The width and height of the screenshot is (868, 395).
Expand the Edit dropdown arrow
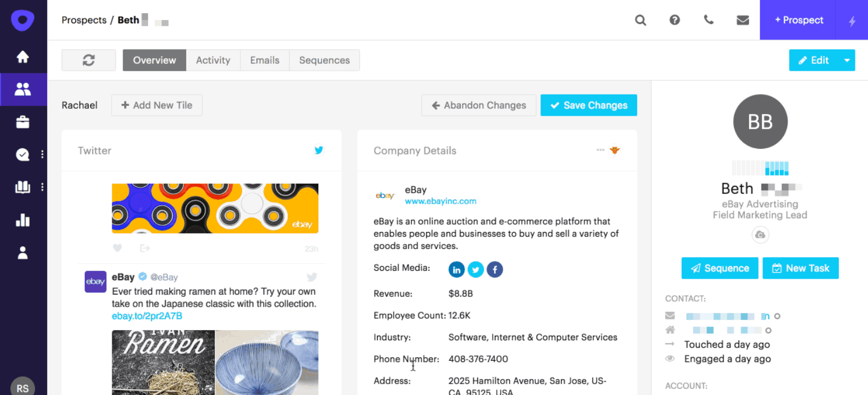pyautogui.click(x=847, y=60)
